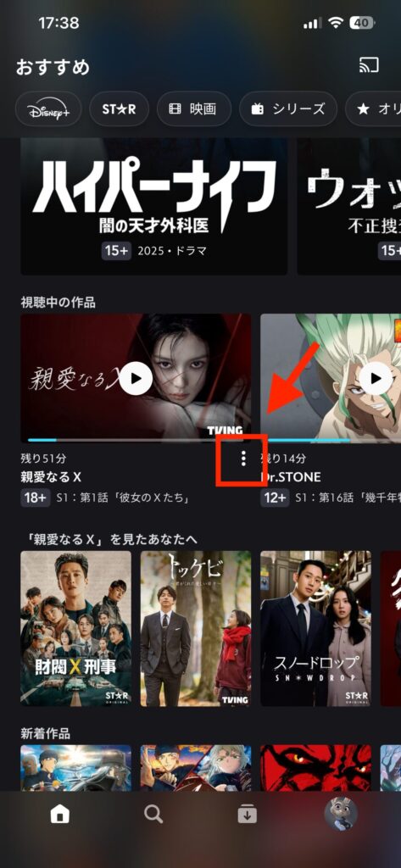
Task: Click the 親愛なるX watch progress bar
Action: tap(136, 440)
